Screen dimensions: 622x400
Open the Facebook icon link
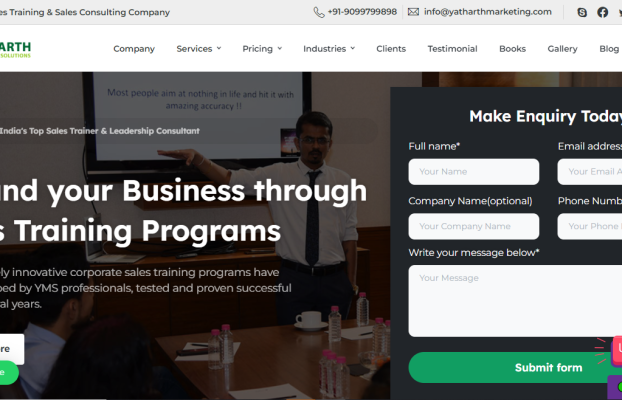[x=603, y=12]
